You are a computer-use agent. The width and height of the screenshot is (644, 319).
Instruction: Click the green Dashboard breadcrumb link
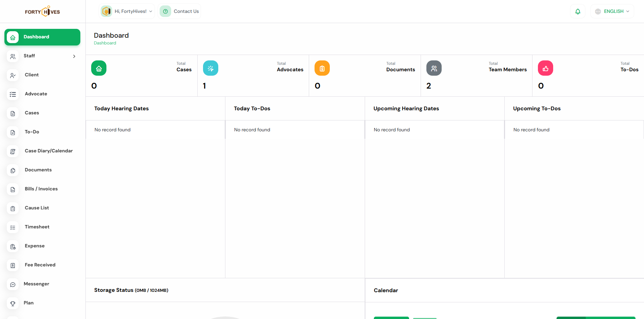[105, 43]
